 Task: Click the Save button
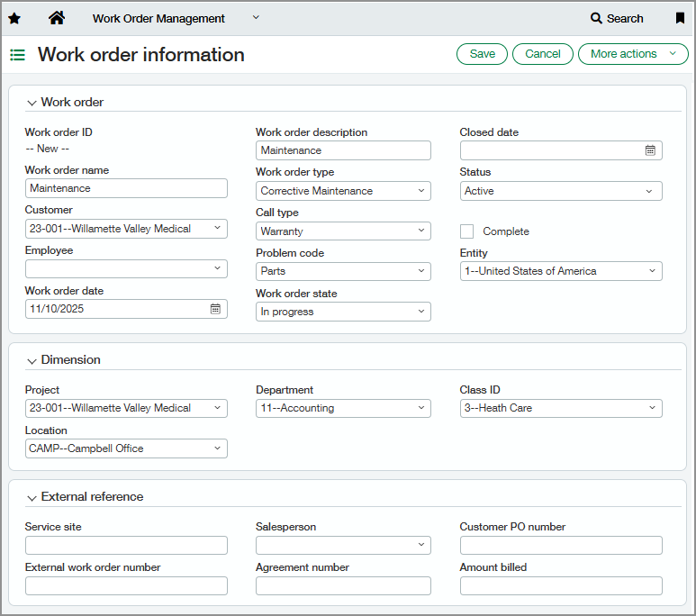click(482, 54)
